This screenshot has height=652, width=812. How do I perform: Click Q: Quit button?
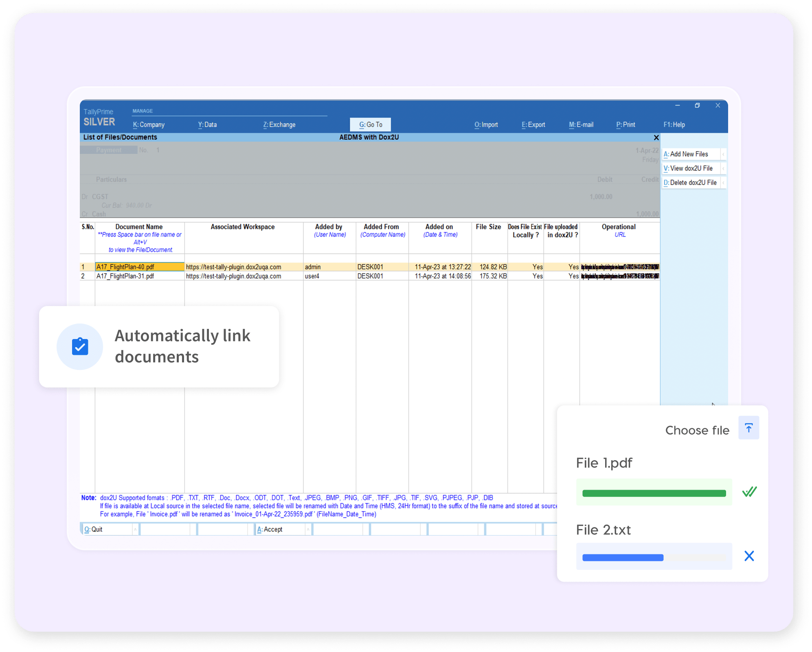click(x=107, y=529)
